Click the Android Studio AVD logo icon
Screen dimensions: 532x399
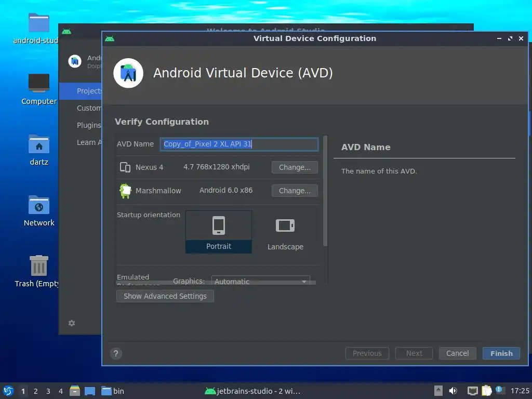pyautogui.click(x=128, y=73)
